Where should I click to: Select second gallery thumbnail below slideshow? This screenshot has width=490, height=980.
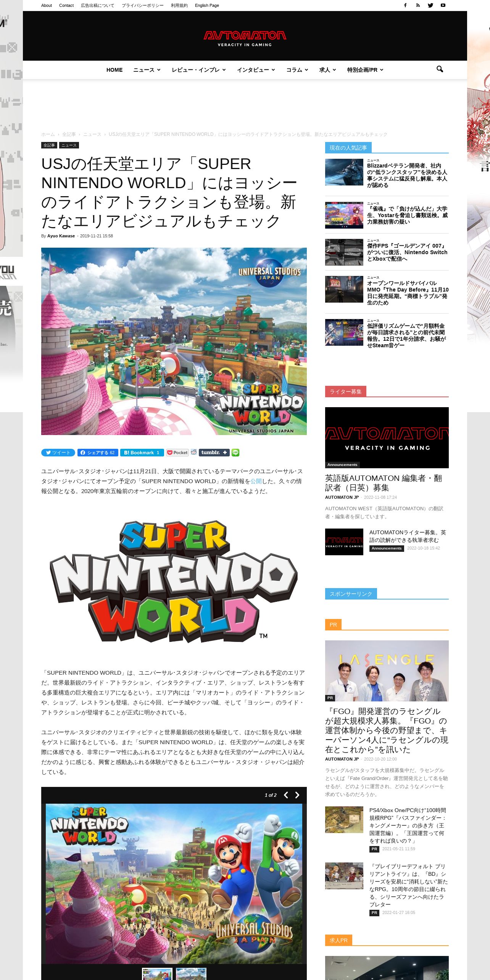tap(191, 974)
